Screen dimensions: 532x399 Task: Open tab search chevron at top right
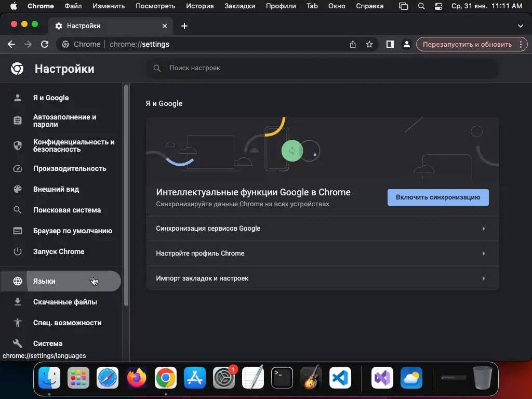tap(521, 26)
